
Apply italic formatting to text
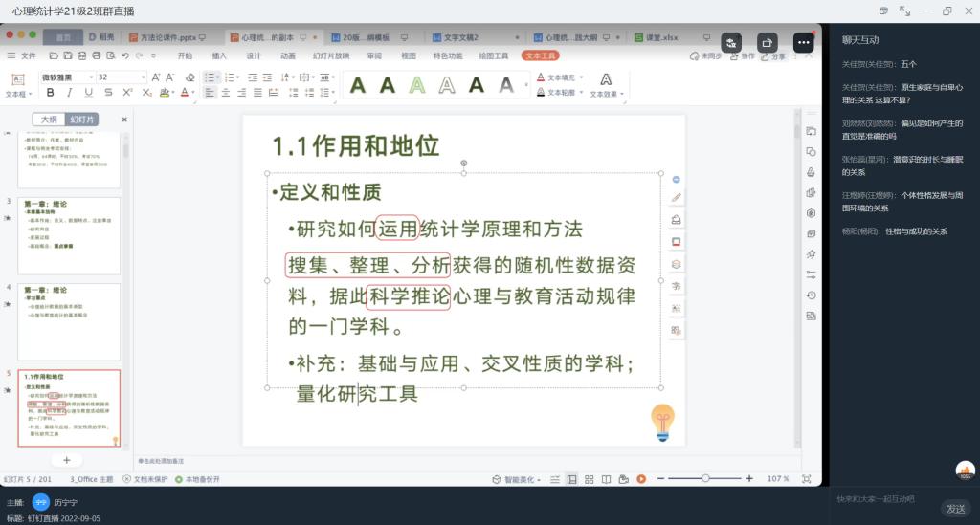[x=70, y=93]
